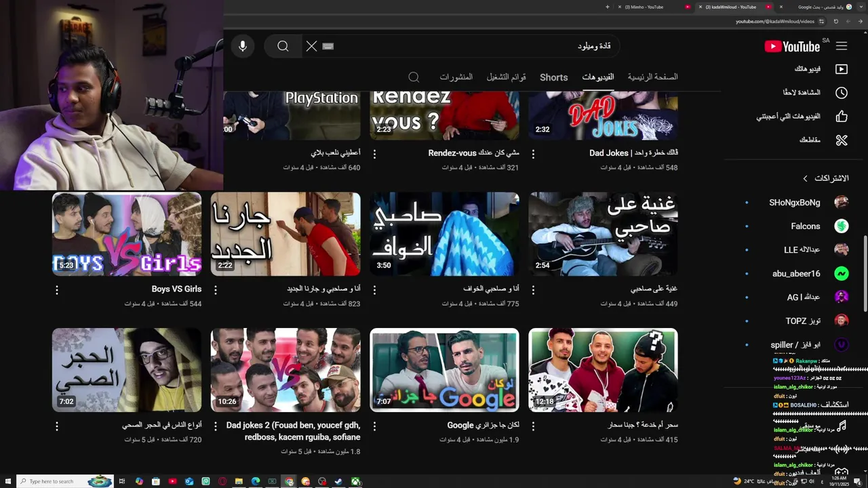Launch Microsoft Store from the taskbar
This screenshot has width=868, height=488.
155,481
